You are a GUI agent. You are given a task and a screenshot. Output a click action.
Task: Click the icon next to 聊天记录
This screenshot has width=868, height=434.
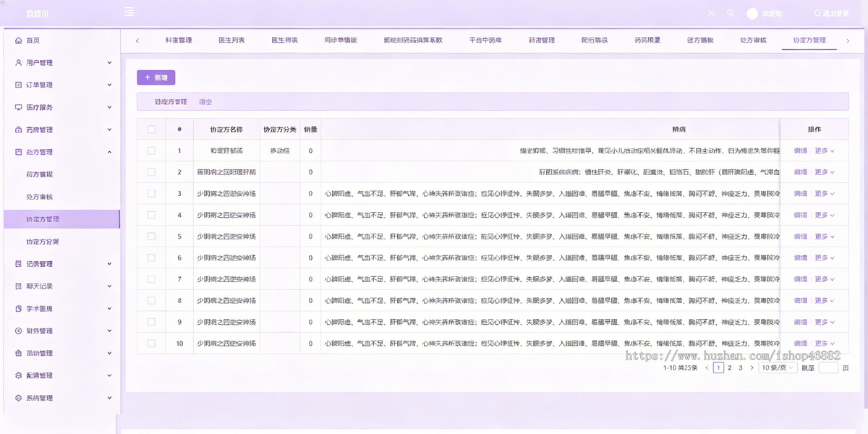click(19, 286)
